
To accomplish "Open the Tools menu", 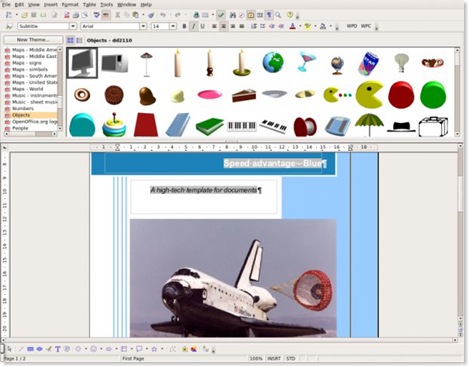I will coord(107,5).
